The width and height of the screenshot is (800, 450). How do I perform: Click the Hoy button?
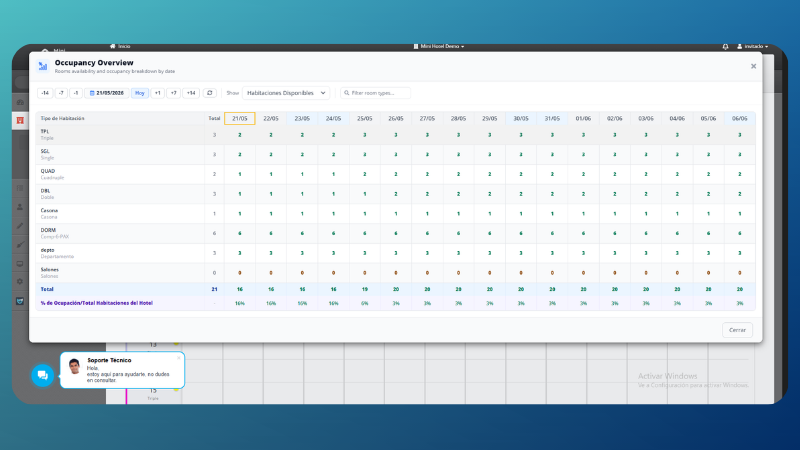click(140, 93)
